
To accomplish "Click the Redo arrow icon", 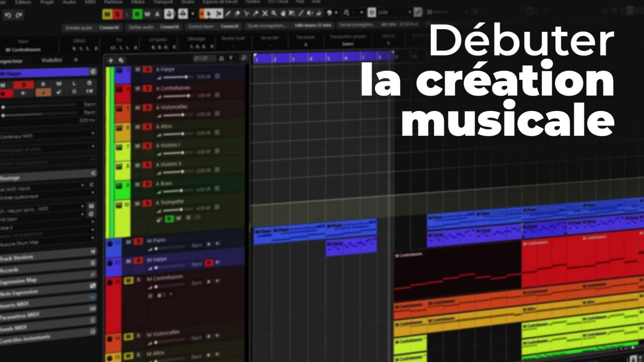I will 19,15.
